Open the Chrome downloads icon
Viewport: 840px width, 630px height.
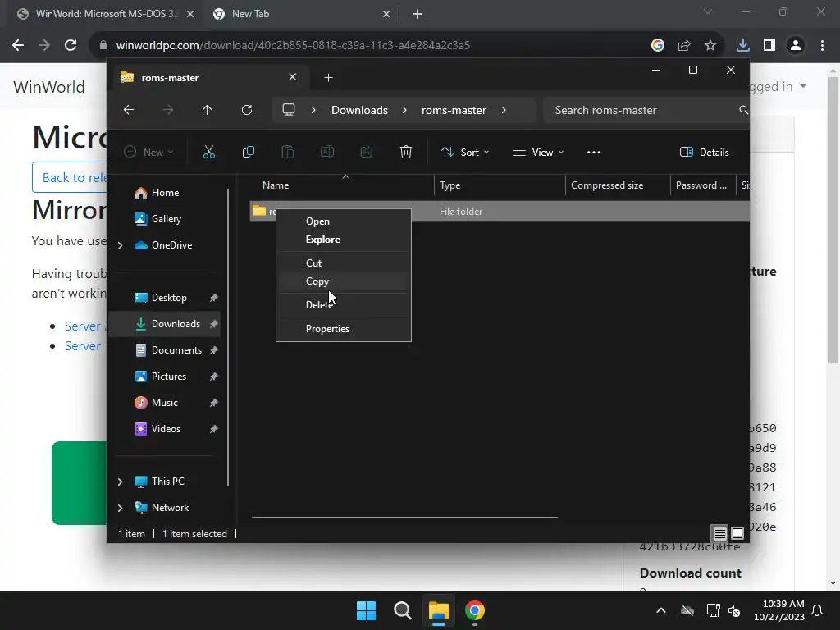click(742, 46)
